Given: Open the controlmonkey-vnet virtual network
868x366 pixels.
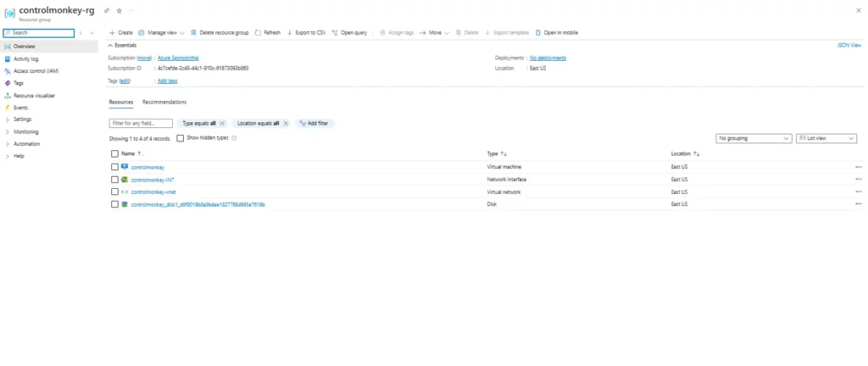Looking at the screenshot, I should tap(154, 191).
